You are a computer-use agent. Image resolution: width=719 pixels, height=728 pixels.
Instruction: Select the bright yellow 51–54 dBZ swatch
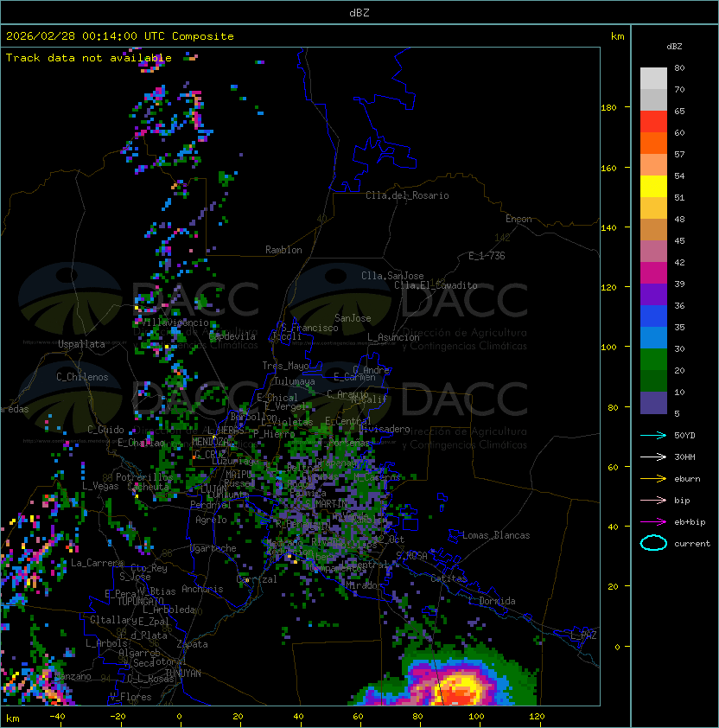point(653,187)
